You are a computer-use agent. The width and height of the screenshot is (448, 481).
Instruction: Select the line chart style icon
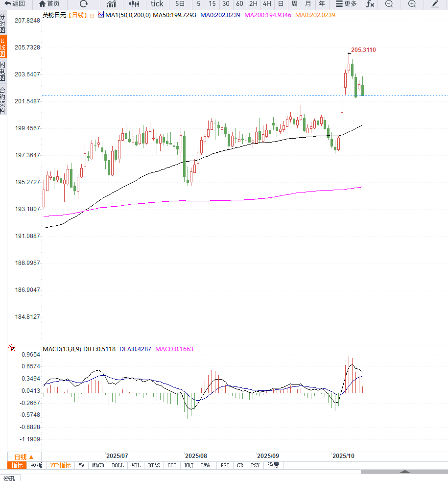pos(111,4)
